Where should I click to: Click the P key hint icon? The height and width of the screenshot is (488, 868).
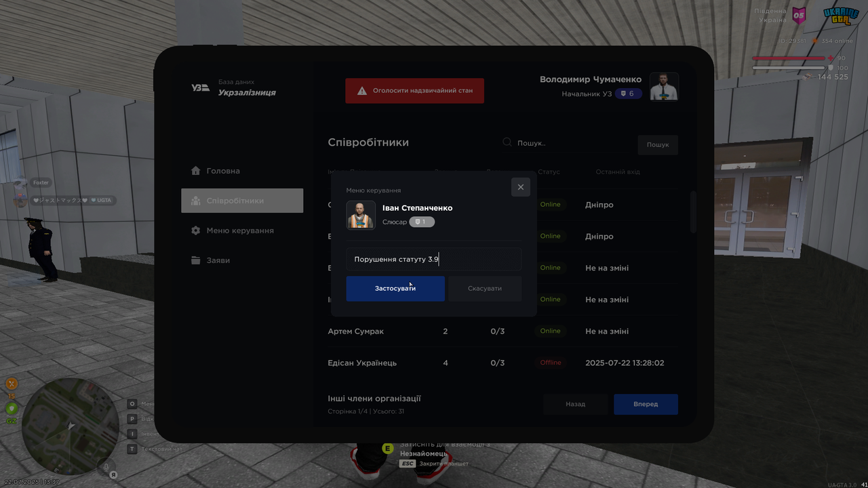[x=132, y=419]
